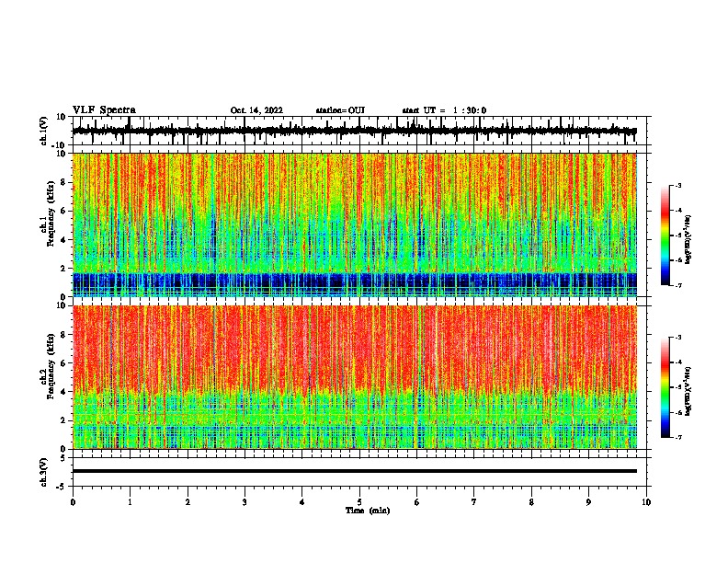Click the "station=OUI" header label
Viewport: 728px width, 563px height.
340,110
